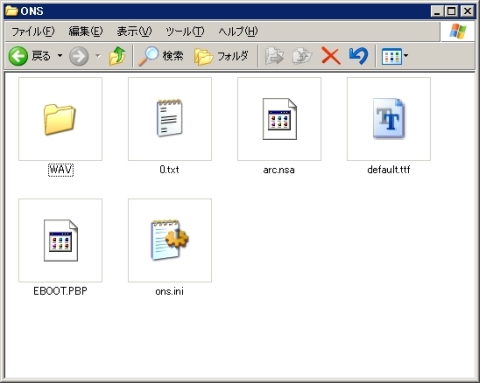Select the default.ttf font file icon
This screenshot has height=383, width=480.
(x=389, y=119)
